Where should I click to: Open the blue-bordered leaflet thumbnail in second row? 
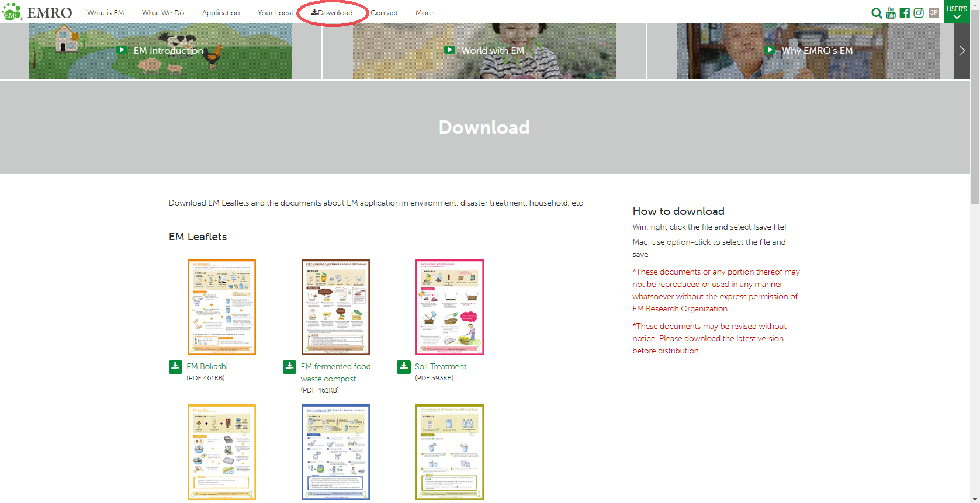(x=335, y=452)
